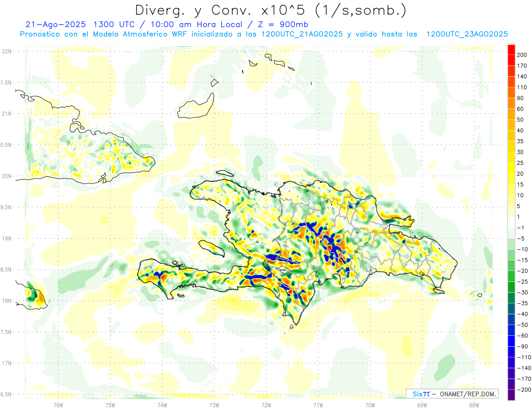Click the '90' value on the color scale
Viewport: 532px width, 411px height.
click(x=520, y=98)
